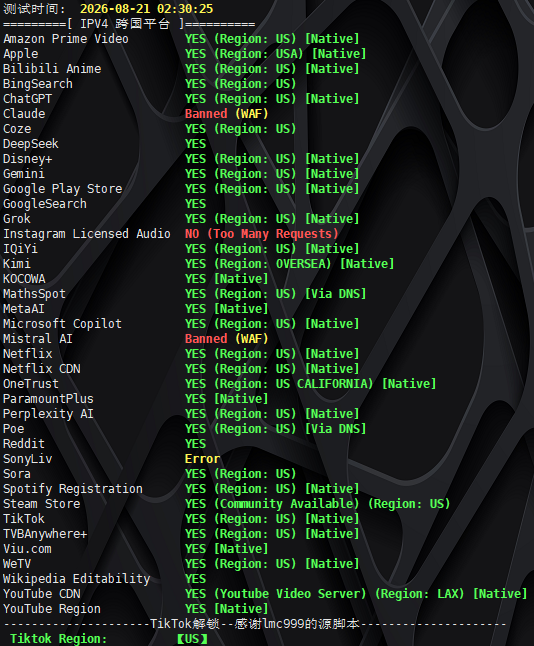Click 'Banned (WAF)' result next to Claude
Image resolution: width=534 pixels, height=646 pixels.
[x=227, y=114]
